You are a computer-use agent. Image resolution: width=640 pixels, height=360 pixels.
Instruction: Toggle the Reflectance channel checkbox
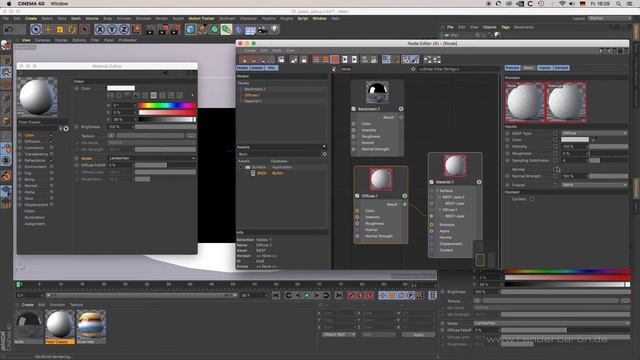pos(51,160)
